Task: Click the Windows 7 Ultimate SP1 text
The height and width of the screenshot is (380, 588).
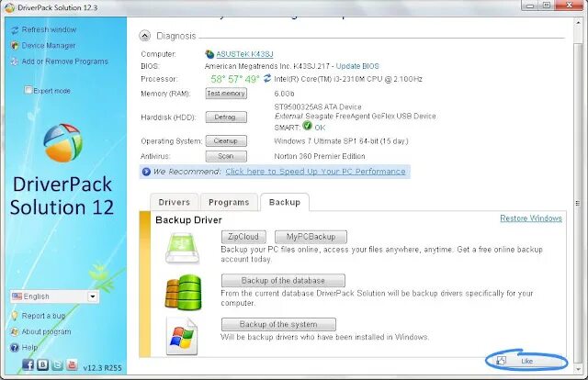Action: point(341,141)
